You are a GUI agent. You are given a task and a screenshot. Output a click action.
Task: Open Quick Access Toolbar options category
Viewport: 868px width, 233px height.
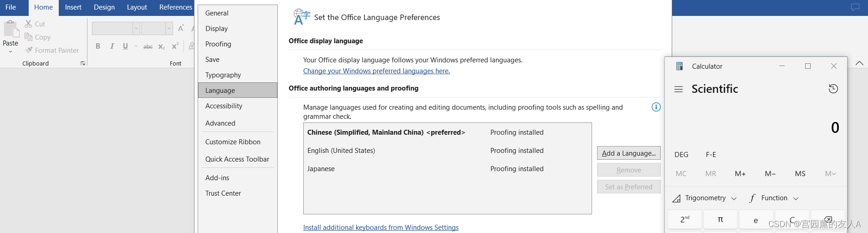pyautogui.click(x=238, y=159)
